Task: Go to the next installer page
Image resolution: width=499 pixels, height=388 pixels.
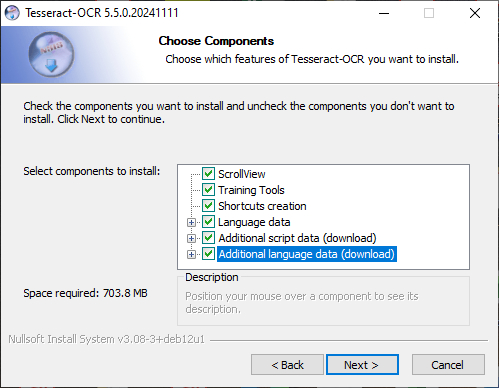Action: click(x=362, y=365)
